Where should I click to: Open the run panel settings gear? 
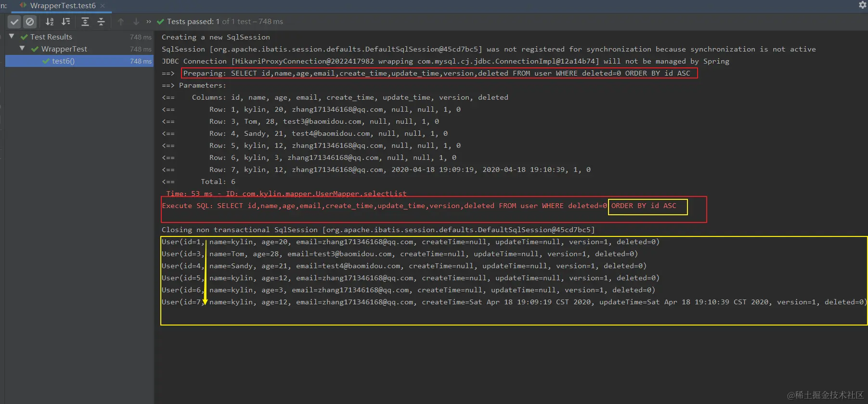point(862,5)
